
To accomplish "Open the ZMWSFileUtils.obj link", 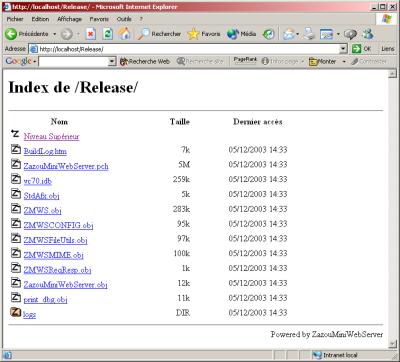I will tap(55, 240).
